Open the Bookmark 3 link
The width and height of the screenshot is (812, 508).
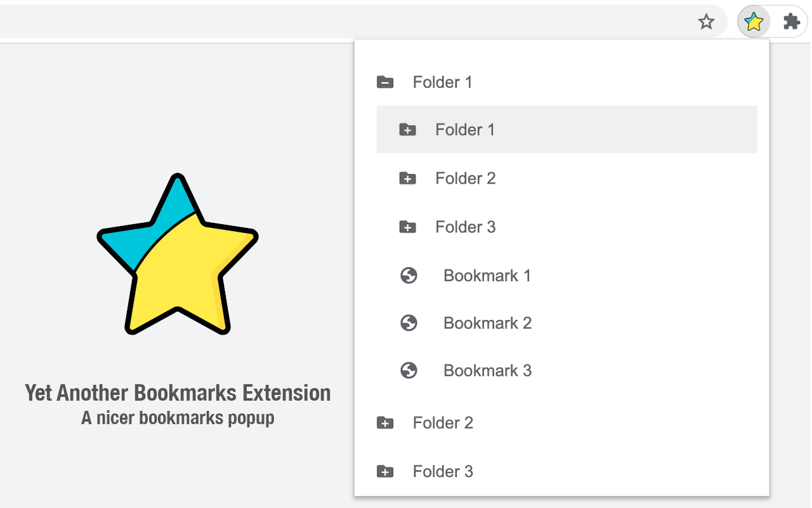tap(488, 371)
